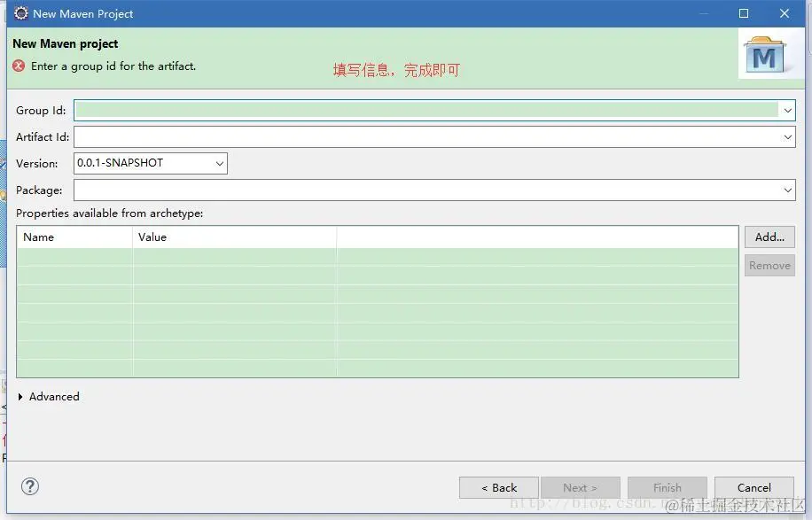812x520 pixels.
Task: Click the Value column header
Action: [x=235, y=237]
